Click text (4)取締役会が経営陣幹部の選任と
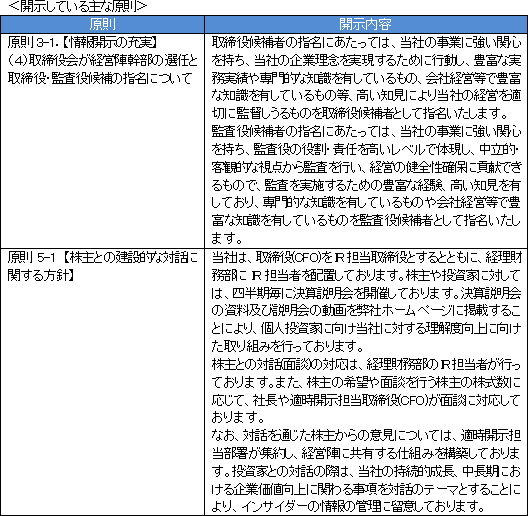 pyautogui.click(x=102, y=60)
